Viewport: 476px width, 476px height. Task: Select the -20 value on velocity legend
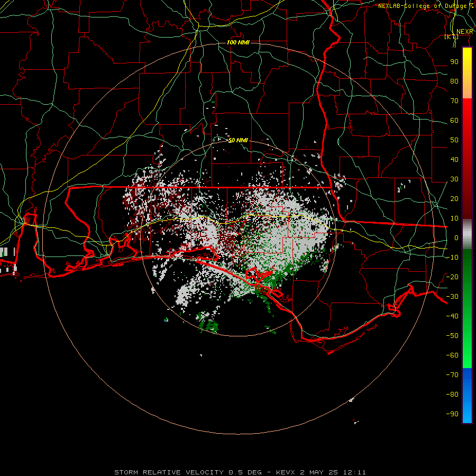(x=452, y=277)
